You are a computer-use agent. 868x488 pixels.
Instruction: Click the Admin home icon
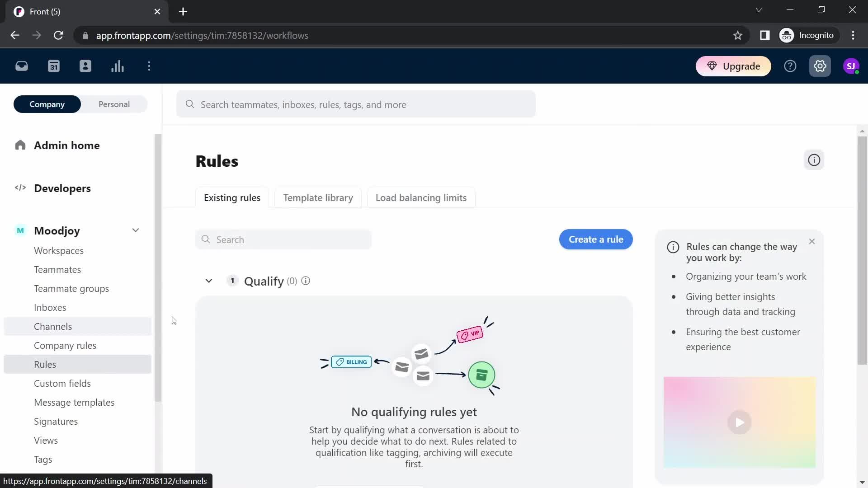[20, 145]
